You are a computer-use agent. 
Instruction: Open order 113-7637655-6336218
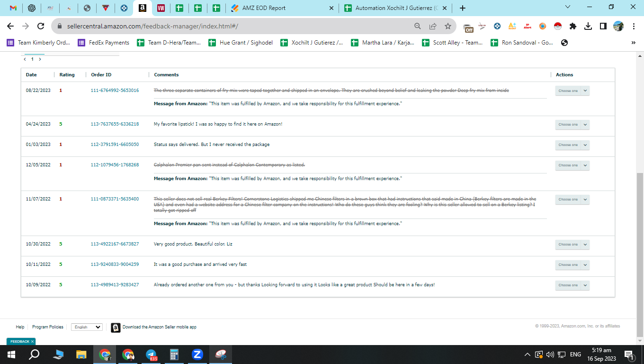pyautogui.click(x=115, y=124)
